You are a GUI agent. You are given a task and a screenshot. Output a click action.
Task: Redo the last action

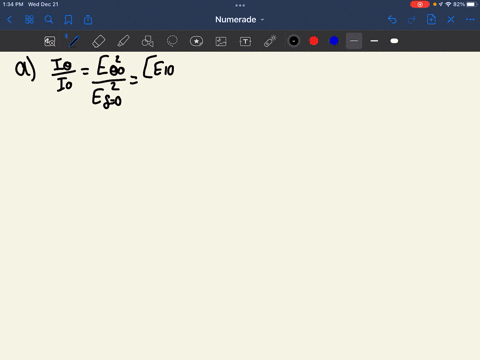click(x=412, y=20)
